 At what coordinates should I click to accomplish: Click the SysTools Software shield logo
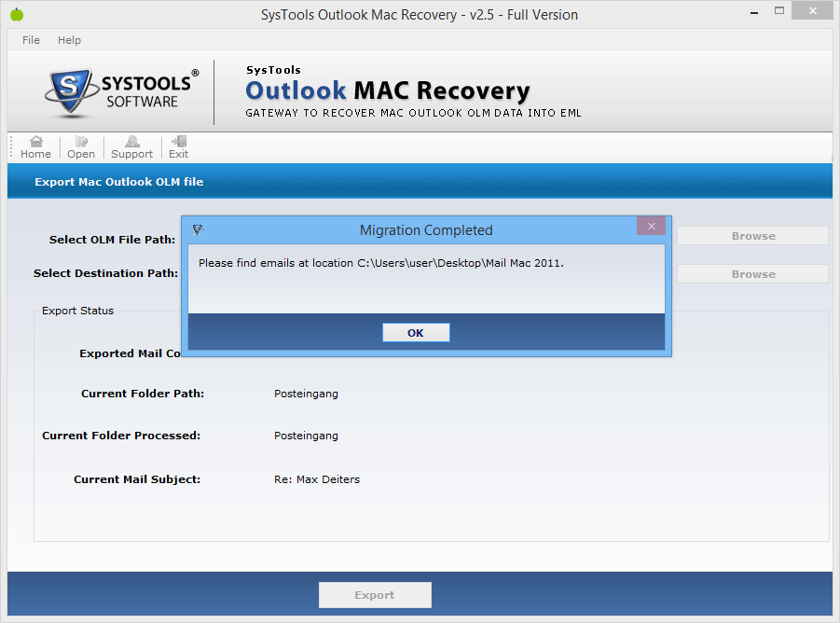click(x=70, y=91)
